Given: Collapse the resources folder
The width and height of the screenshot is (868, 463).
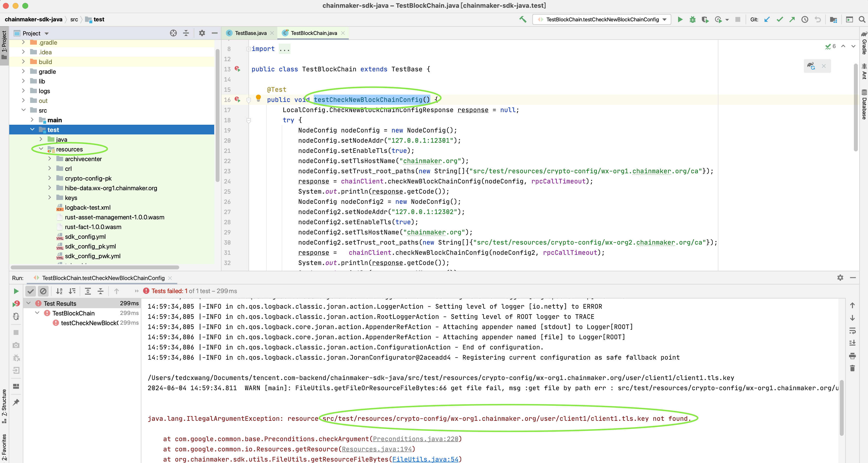Looking at the screenshot, I should coord(41,149).
